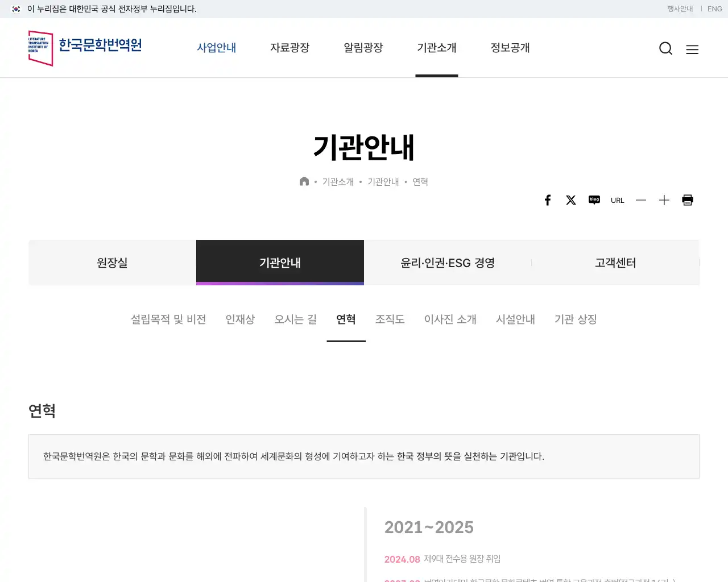Image resolution: width=728 pixels, height=582 pixels.
Task: Select the 원장실 tab
Action: (x=112, y=263)
